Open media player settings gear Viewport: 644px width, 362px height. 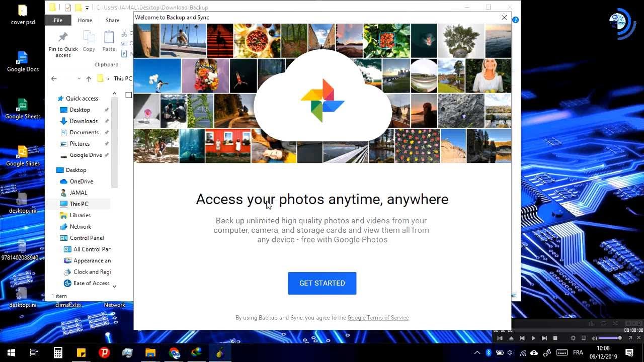[x=573, y=338]
